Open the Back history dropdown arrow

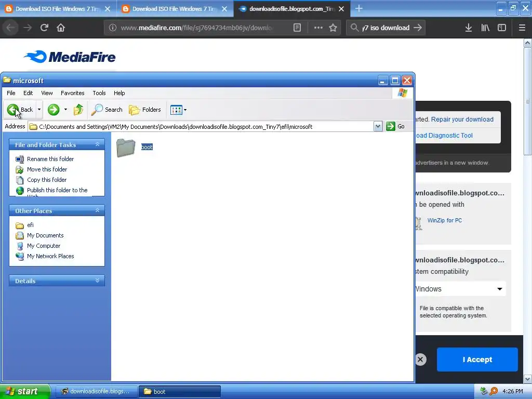[x=39, y=110]
